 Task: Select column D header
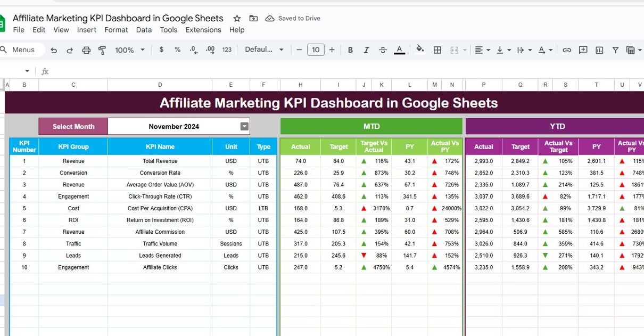click(160, 85)
